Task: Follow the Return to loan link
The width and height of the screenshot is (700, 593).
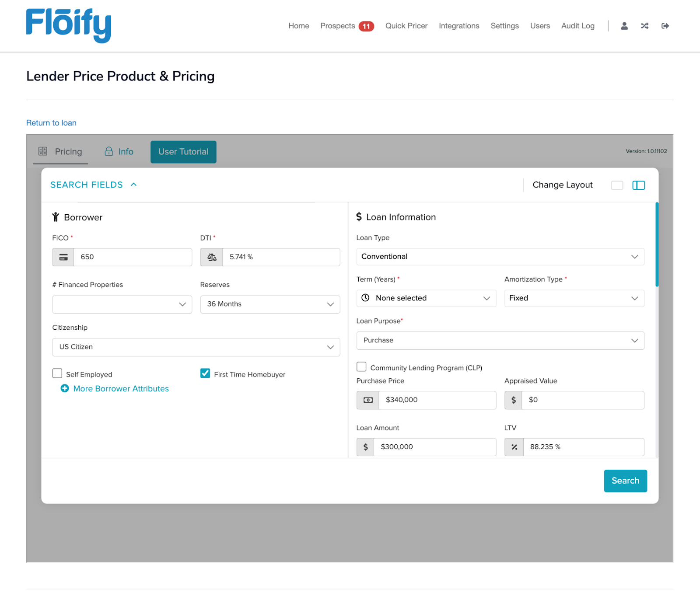Action: [51, 123]
